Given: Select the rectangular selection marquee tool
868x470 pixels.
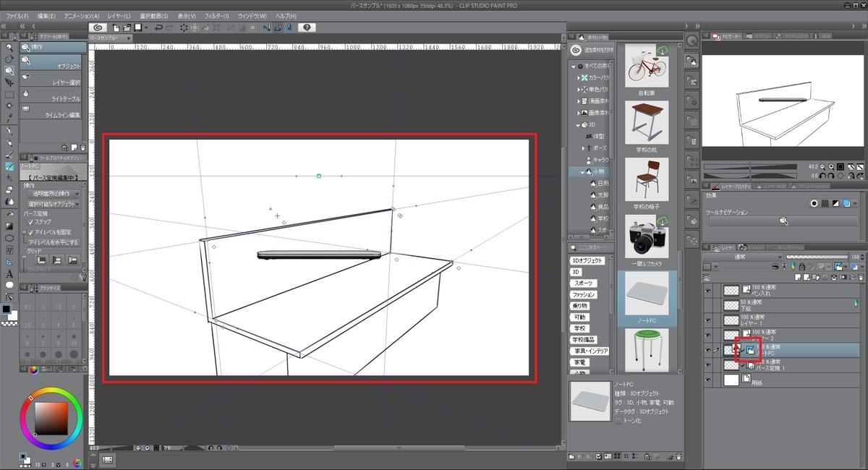Looking at the screenshot, I should tap(9, 94).
